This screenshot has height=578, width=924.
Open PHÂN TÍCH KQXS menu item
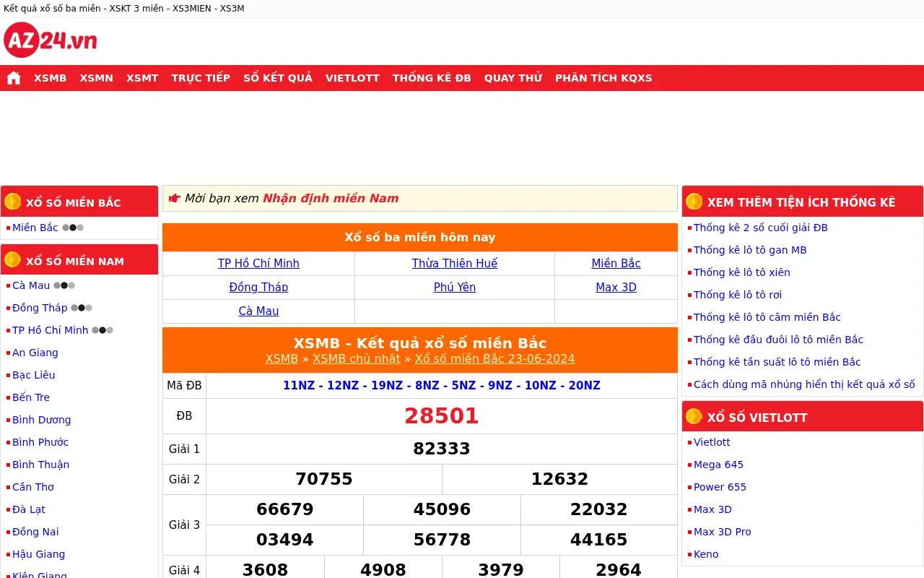point(603,78)
